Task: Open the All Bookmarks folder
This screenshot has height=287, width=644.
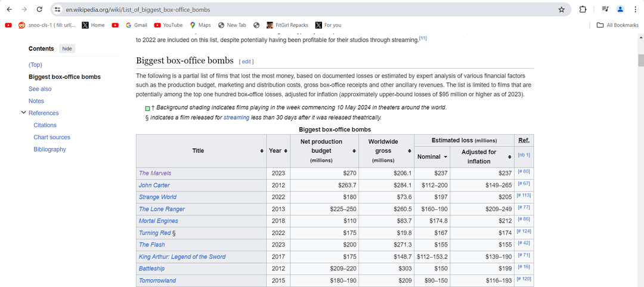Action: tap(618, 25)
